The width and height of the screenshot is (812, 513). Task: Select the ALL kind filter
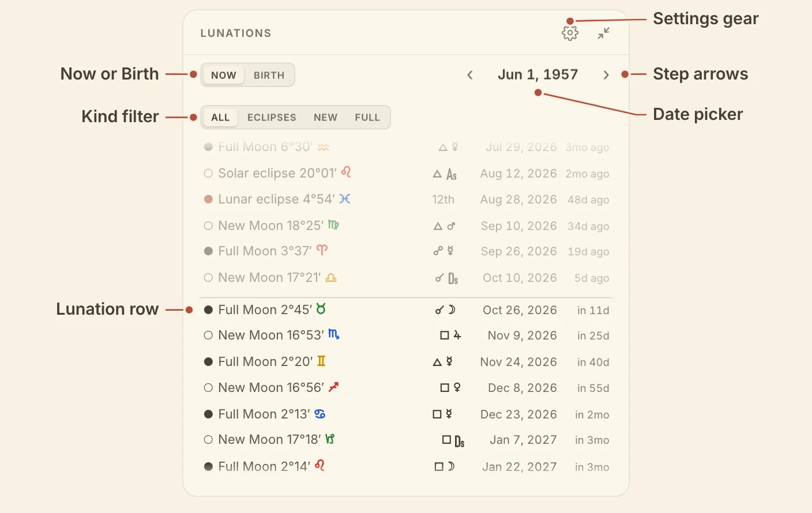[x=220, y=118]
